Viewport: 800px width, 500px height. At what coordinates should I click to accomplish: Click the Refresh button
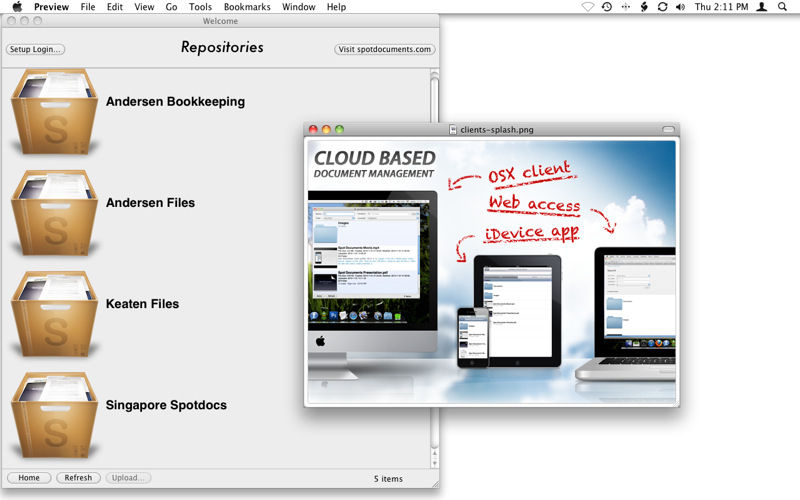78,478
